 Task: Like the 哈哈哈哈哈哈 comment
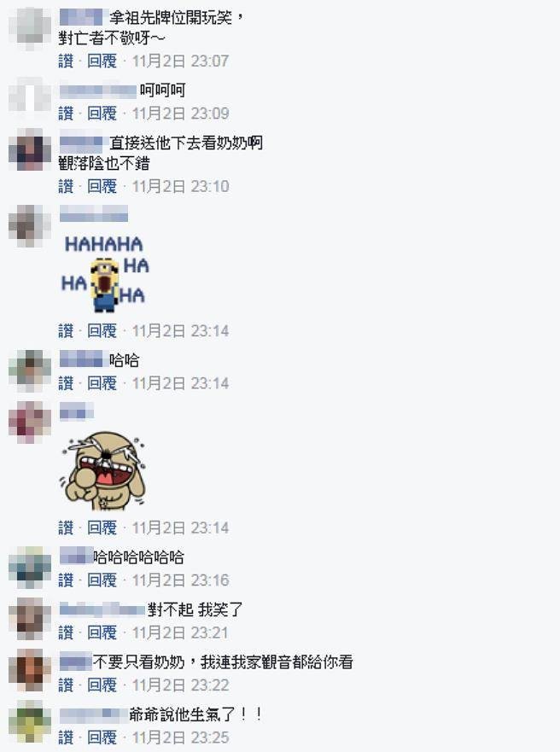(66, 580)
